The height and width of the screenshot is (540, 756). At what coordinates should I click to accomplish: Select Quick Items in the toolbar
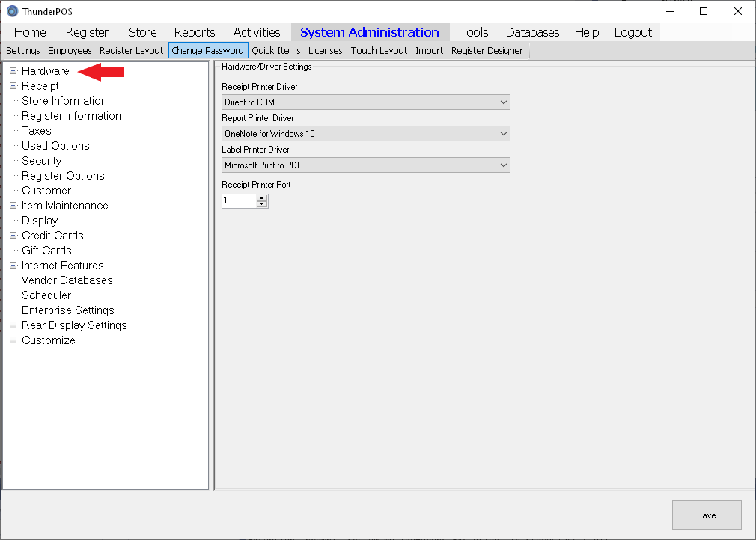click(276, 51)
